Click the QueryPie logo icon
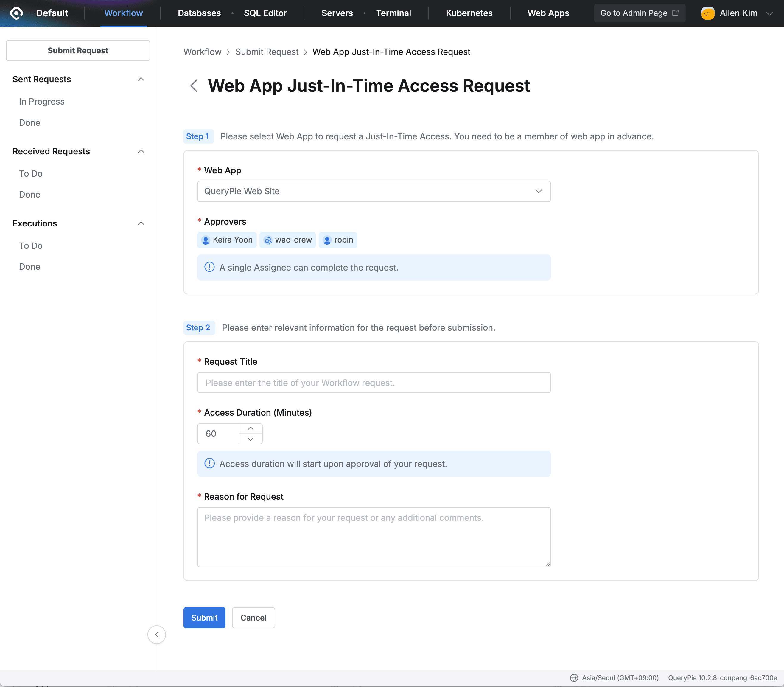The image size is (784, 687). click(x=16, y=13)
